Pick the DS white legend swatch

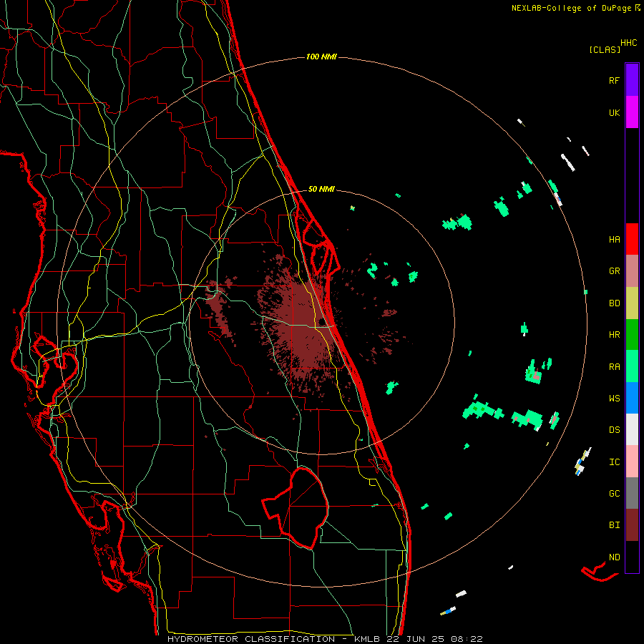coord(632,429)
